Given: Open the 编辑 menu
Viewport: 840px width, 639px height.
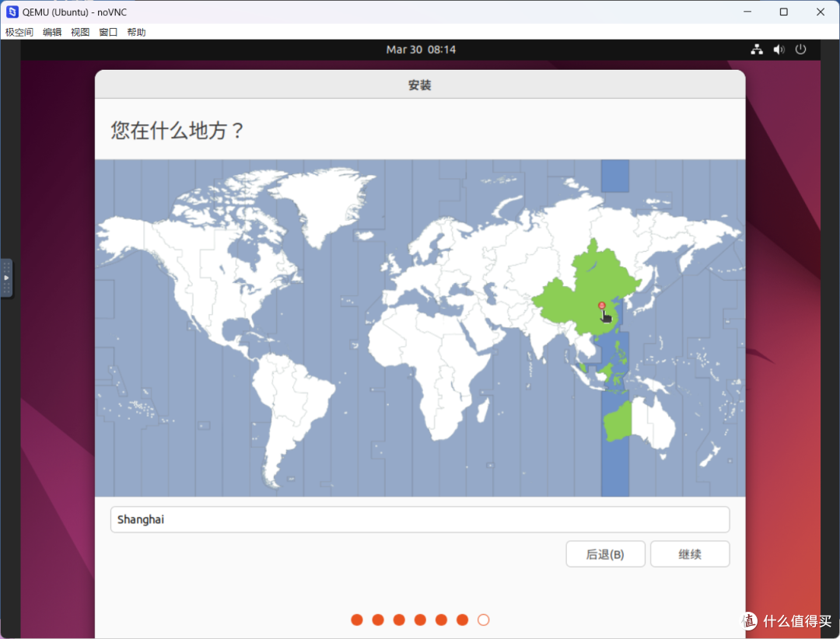Looking at the screenshot, I should coord(52,32).
